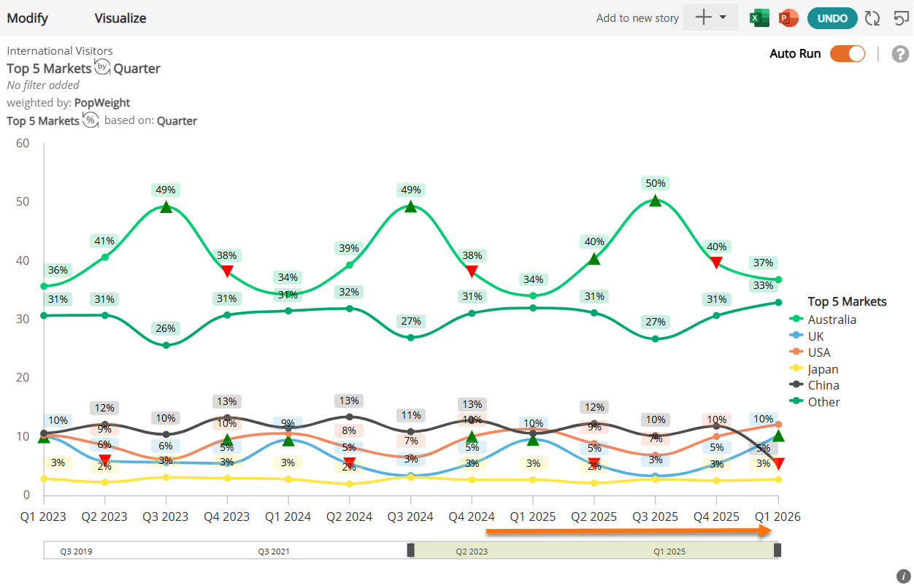The image size is (914, 588).
Task: Click the right handle of range slider
Action: tap(777, 550)
